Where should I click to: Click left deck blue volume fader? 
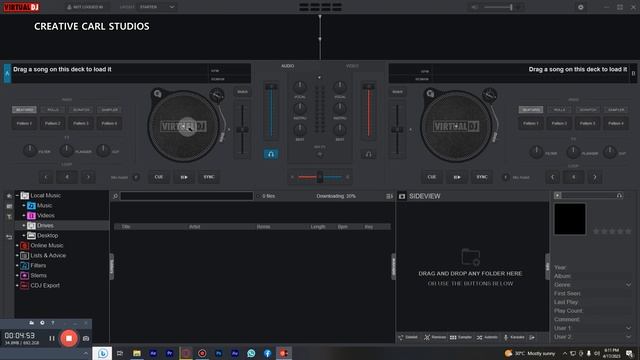click(x=271, y=110)
